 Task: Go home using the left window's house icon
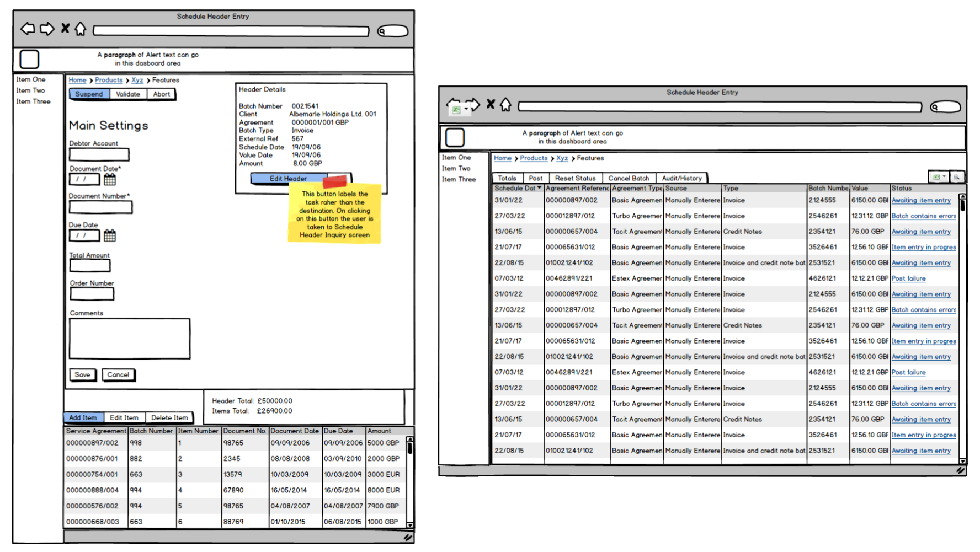point(81,29)
